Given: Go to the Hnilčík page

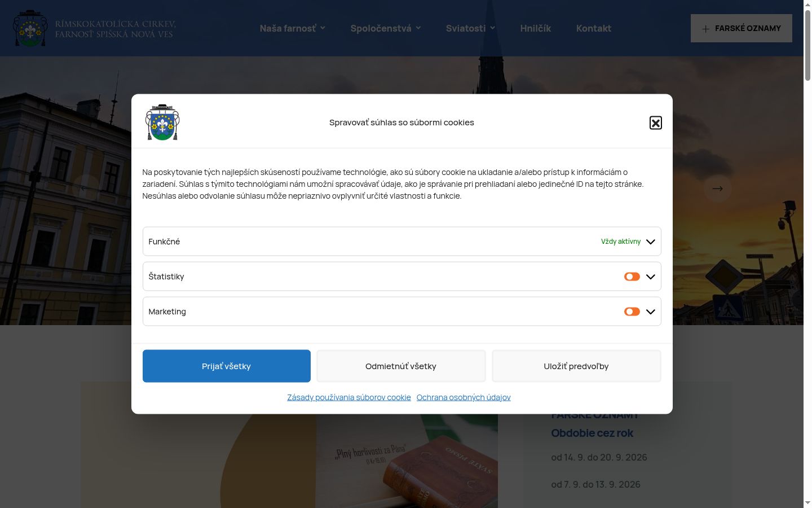Looking at the screenshot, I should [x=536, y=28].
